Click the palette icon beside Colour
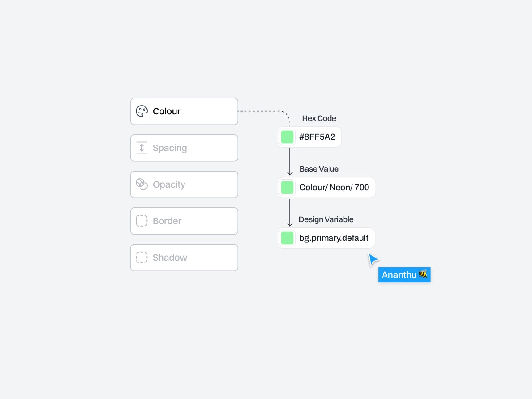This screenshot has height=399, width=532. point(141,111)
